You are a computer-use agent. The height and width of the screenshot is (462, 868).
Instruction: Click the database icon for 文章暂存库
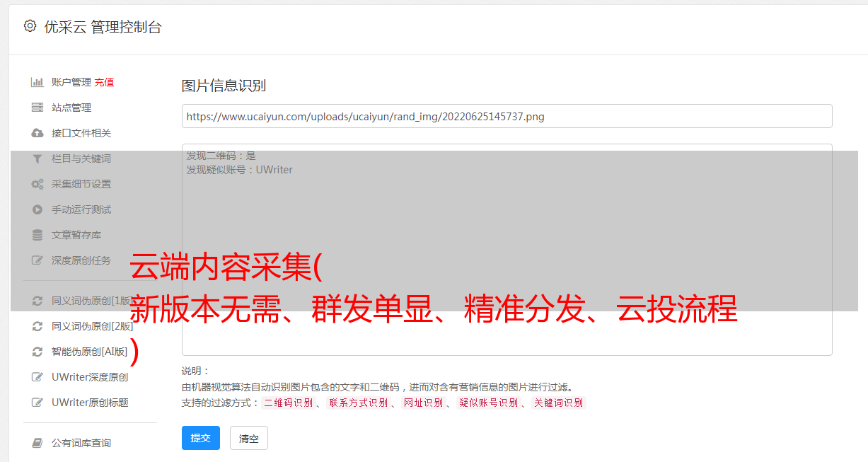(37, 235)
